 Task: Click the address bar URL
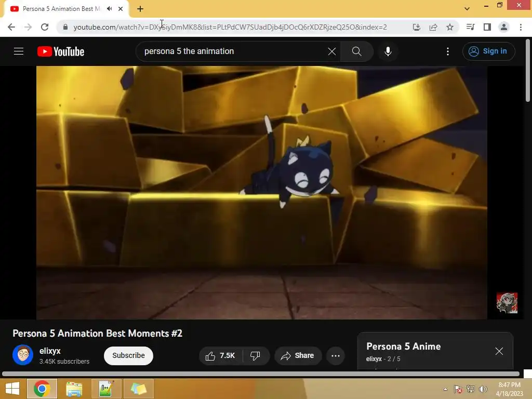[230, 27]
